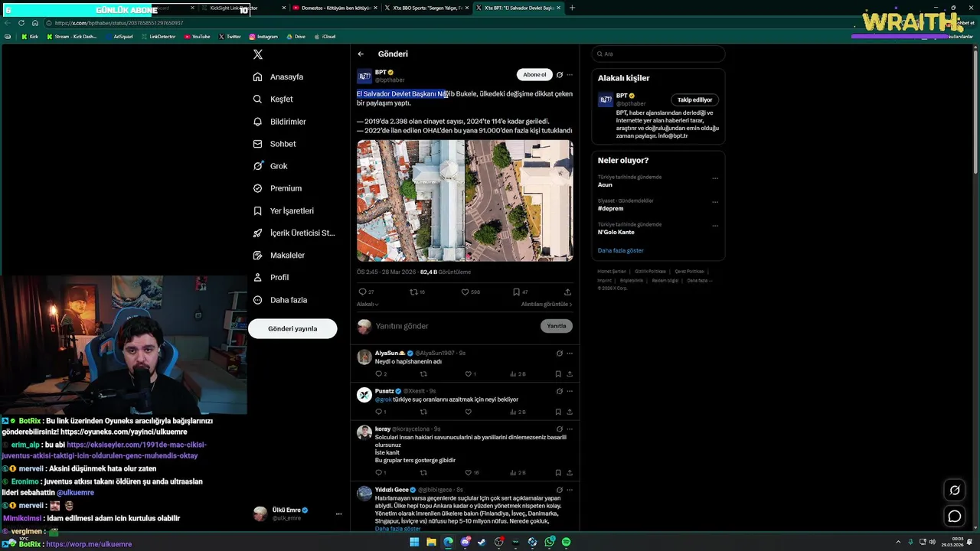980x551 pixels.
Task: Open three-dot menu on Pusatz's reply
Action: coord(570,391)
